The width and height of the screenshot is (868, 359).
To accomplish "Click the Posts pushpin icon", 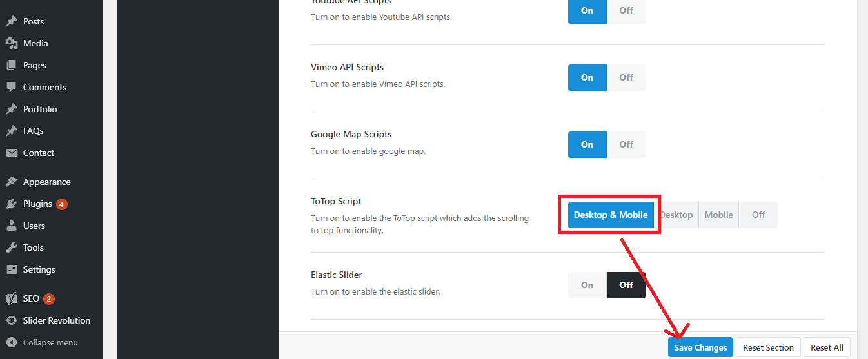I will coord(12,21).
